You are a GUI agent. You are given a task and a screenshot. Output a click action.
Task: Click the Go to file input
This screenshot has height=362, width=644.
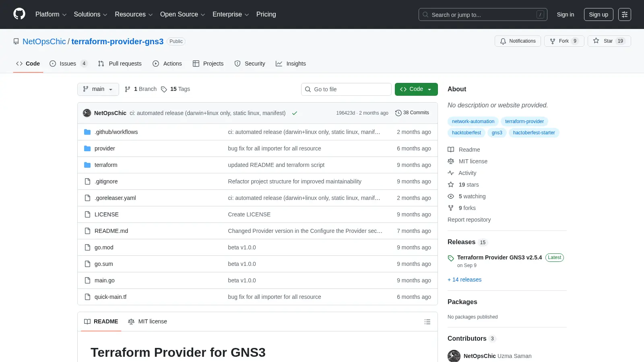(346, 89)
